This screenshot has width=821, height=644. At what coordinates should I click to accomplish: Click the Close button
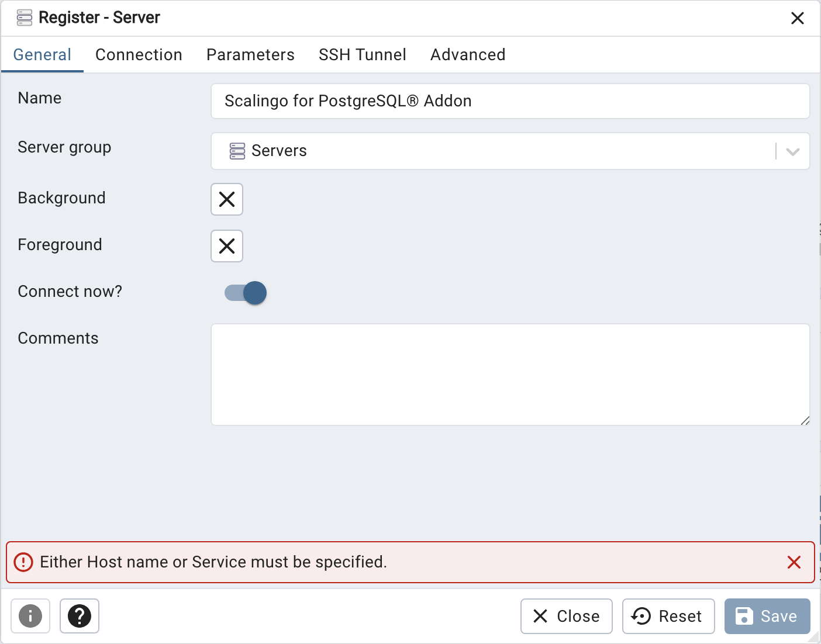[x=567, y=616]
